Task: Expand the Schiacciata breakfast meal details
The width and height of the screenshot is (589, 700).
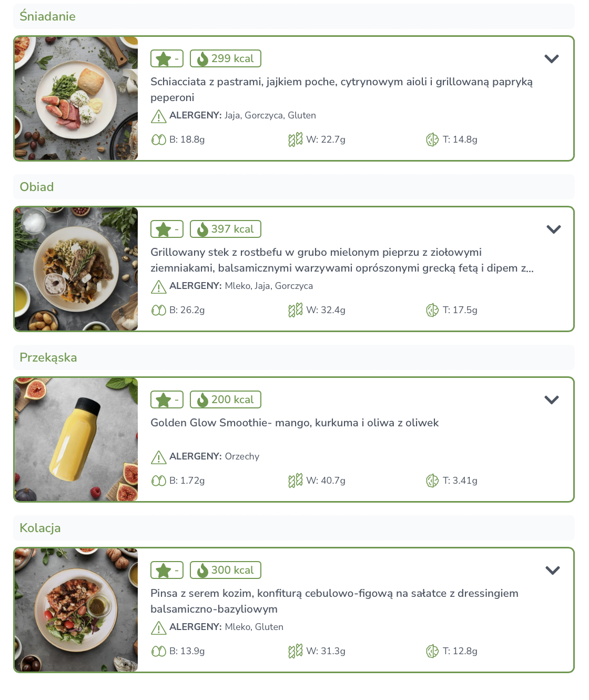Action: (551, 59)
